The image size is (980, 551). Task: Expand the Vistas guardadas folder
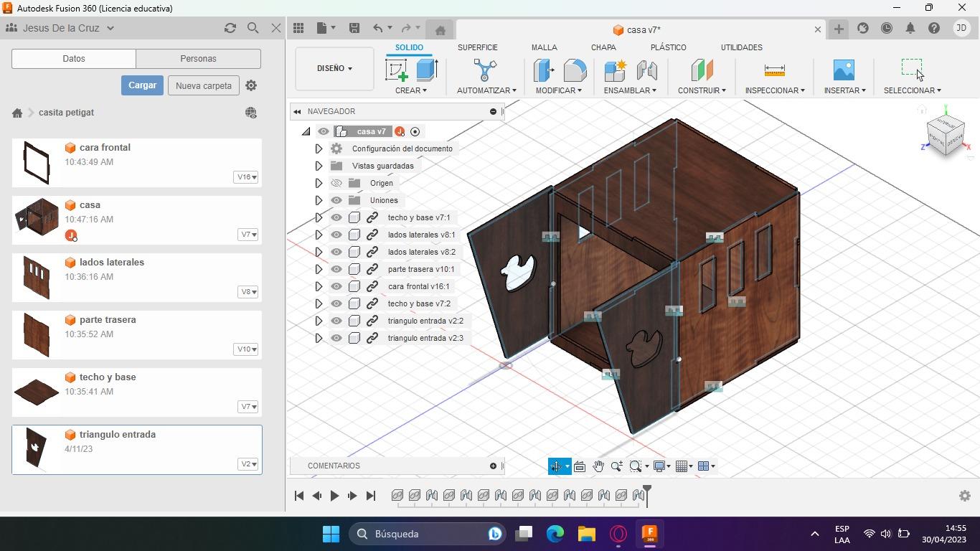coord(319,166)
